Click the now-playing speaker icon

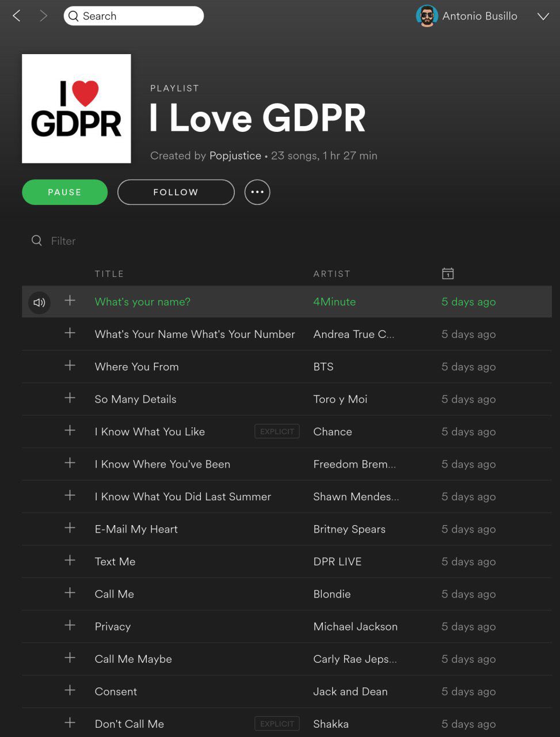coord(39,302)
